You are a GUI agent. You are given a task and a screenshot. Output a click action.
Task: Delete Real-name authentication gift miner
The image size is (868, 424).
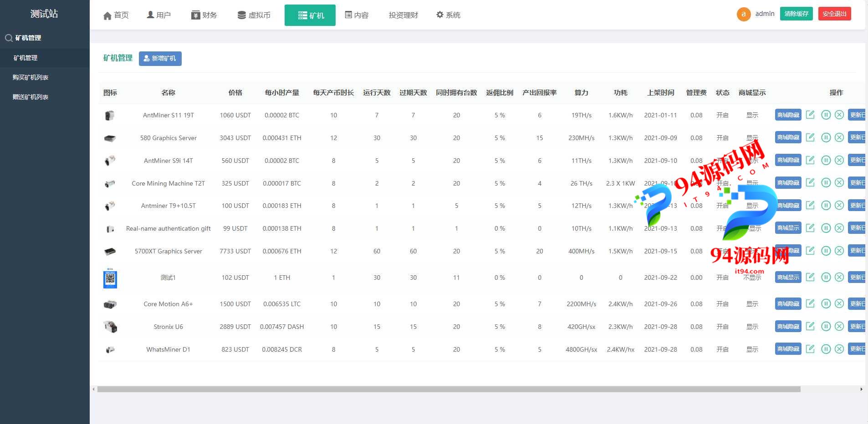coord(839,227)
